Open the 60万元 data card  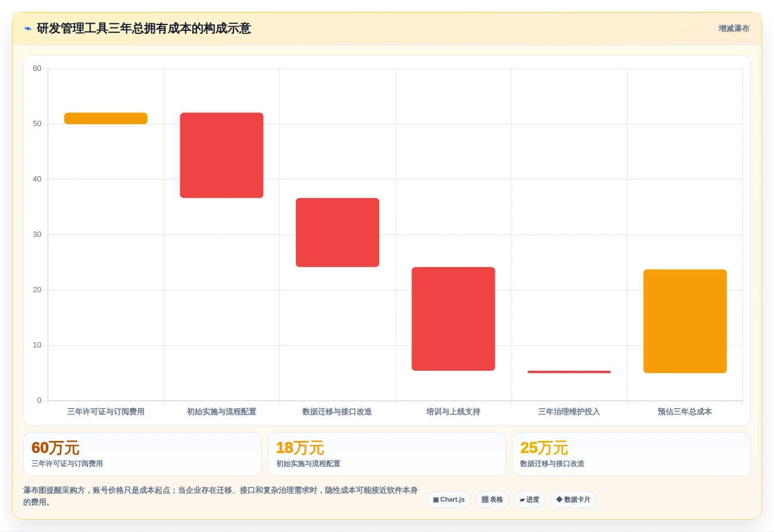click(x=142, y=454)
